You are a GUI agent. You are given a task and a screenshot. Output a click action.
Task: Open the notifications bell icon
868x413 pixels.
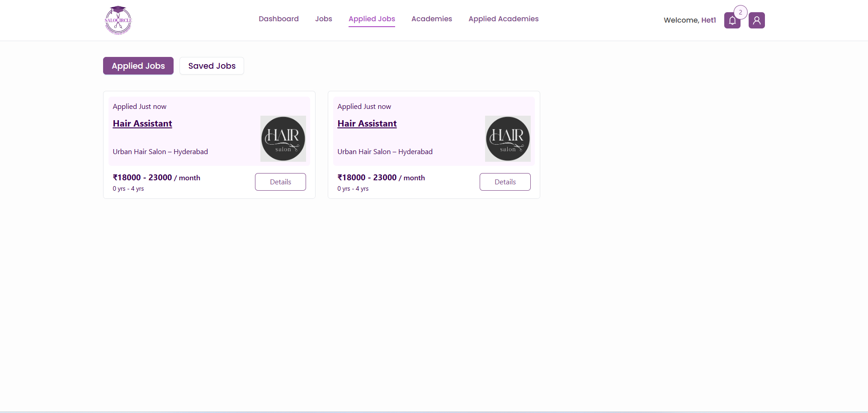point(732,20)
